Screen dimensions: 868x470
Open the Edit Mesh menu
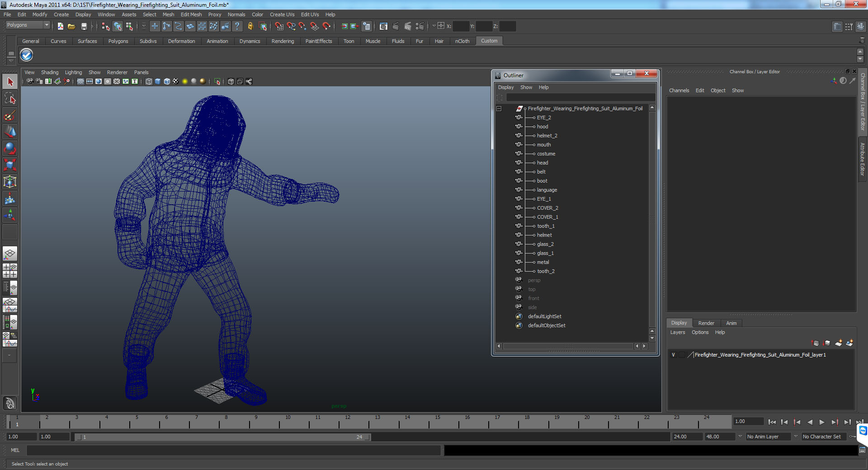[x=191, y=14]
